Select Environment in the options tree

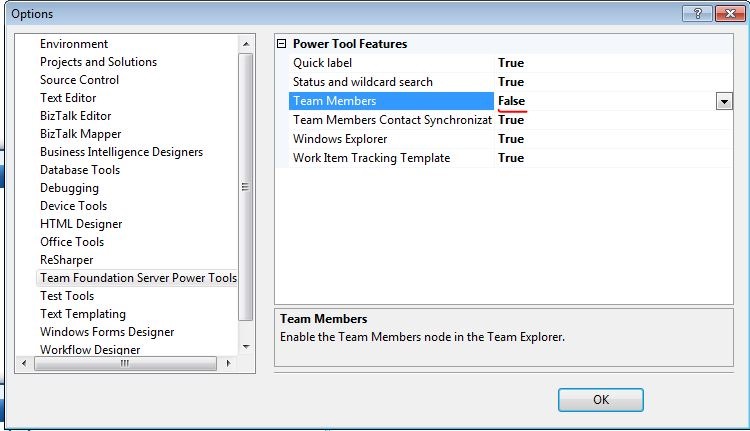click(74, 44)
